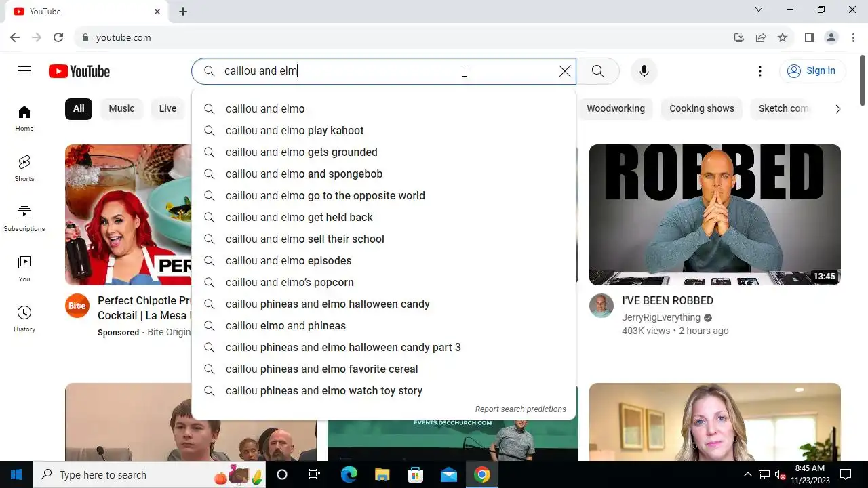Close the YouTube tab
This screenshot has height=488, width=868.
[x=157, y=12]
